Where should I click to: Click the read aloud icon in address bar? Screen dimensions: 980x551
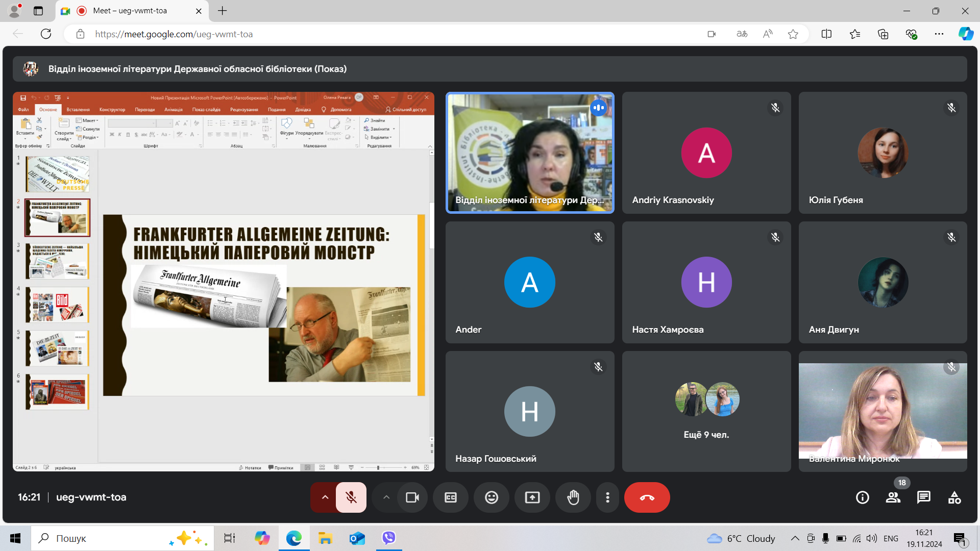[x=768, y=34]
